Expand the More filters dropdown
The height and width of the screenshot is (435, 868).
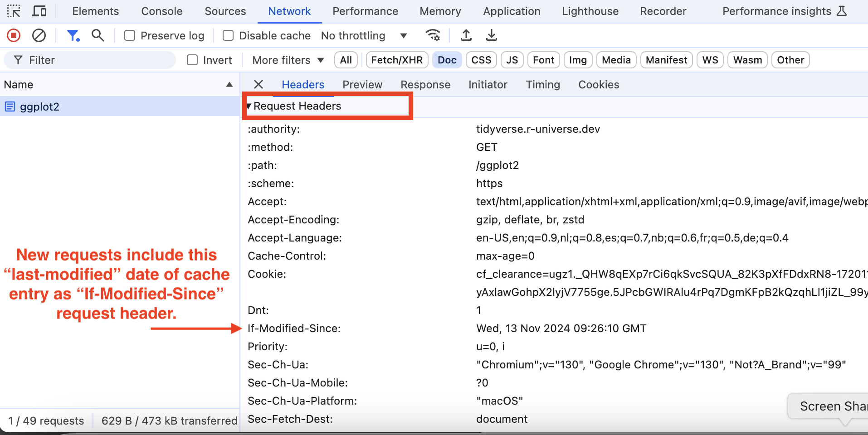point(288,60)
